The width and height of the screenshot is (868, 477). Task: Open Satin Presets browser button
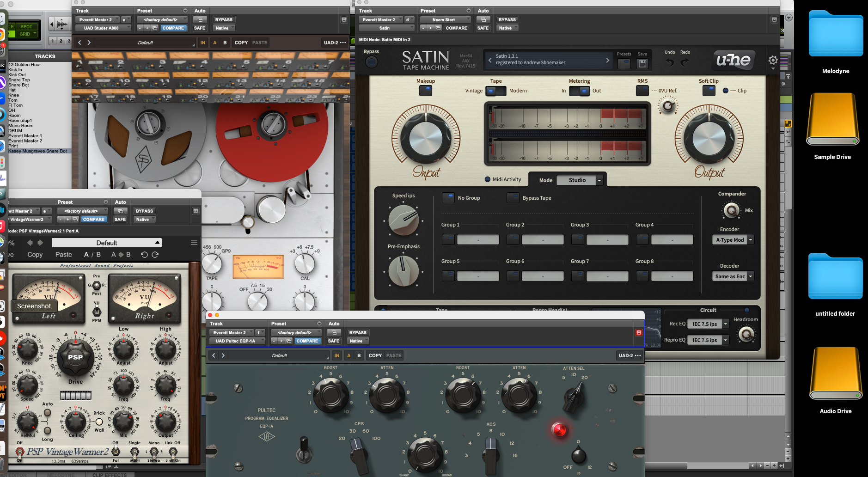[624, 64]
